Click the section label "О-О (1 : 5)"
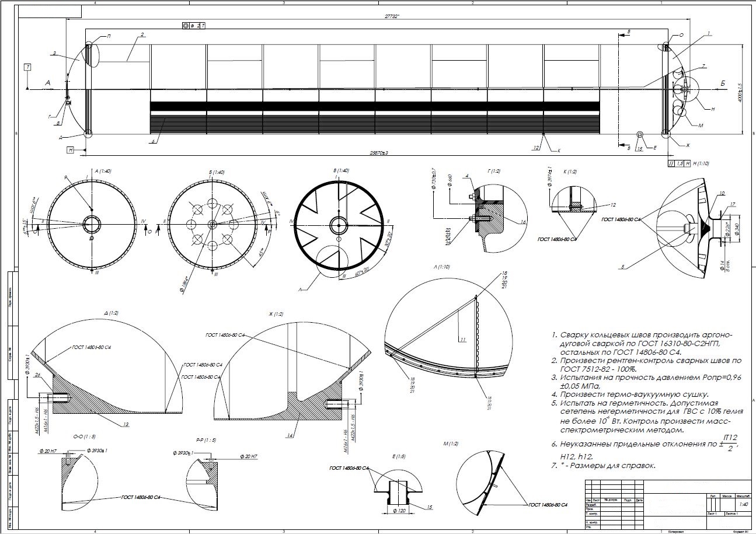The width and height of the screenshot is (756, 534). tap(84, 436)
